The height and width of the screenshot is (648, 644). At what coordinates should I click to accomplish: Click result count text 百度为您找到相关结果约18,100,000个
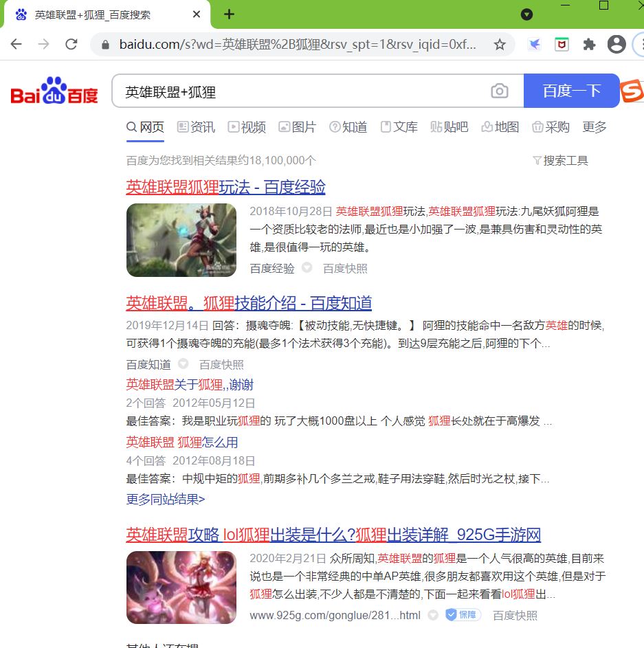click(221, 160)
